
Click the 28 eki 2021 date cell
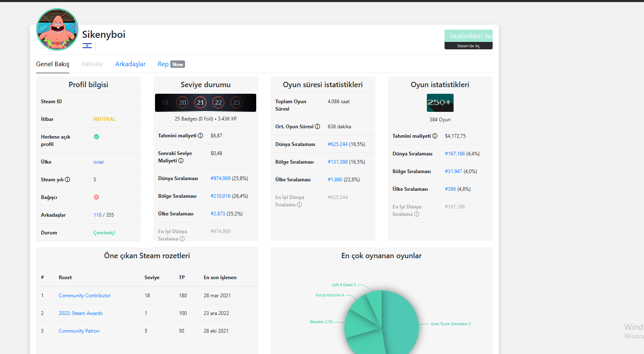pyautogui.click(x=216, y=331)
